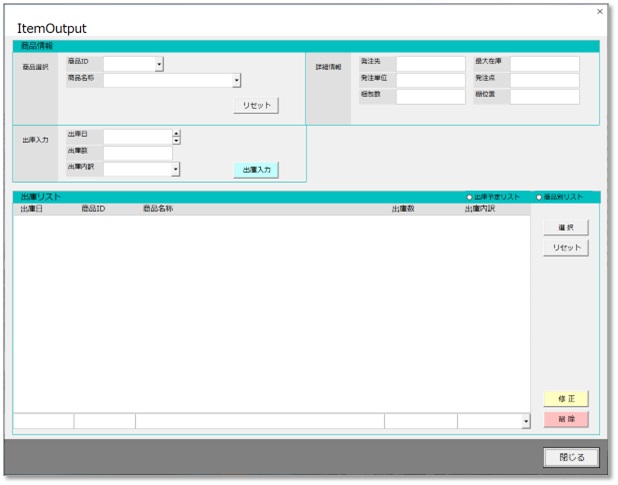The image size is (618, 485).
Task: Decrease 出庫日 with the spin down arrow
Action: pos(177,141)
